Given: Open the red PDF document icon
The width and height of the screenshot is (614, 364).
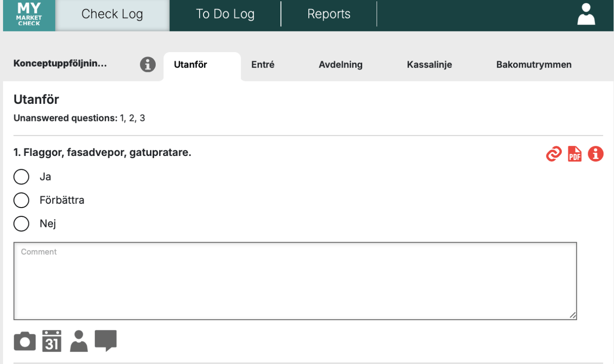Looking at the screenshot, I should (575, 154).
